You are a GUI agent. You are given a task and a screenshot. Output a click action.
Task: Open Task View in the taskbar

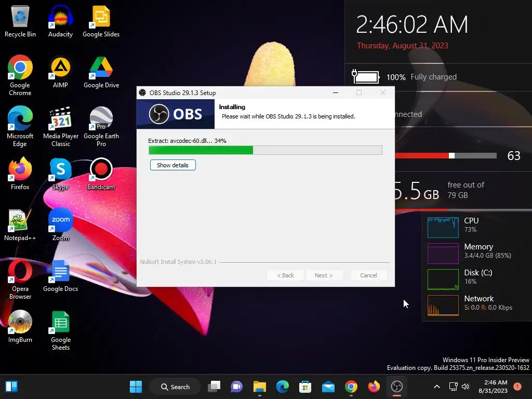pyautogui.click(x=214, y=387)
